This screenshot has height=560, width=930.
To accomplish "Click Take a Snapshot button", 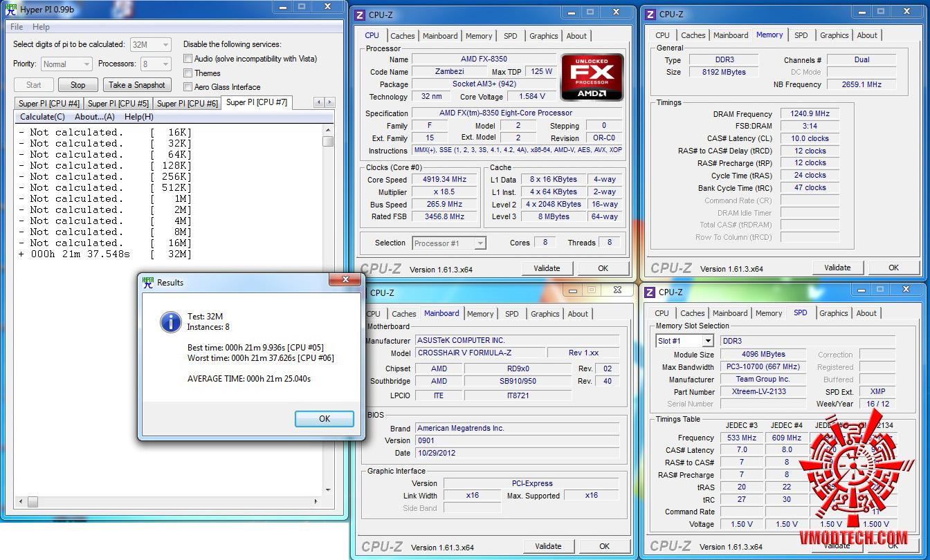I will [137, 85].
